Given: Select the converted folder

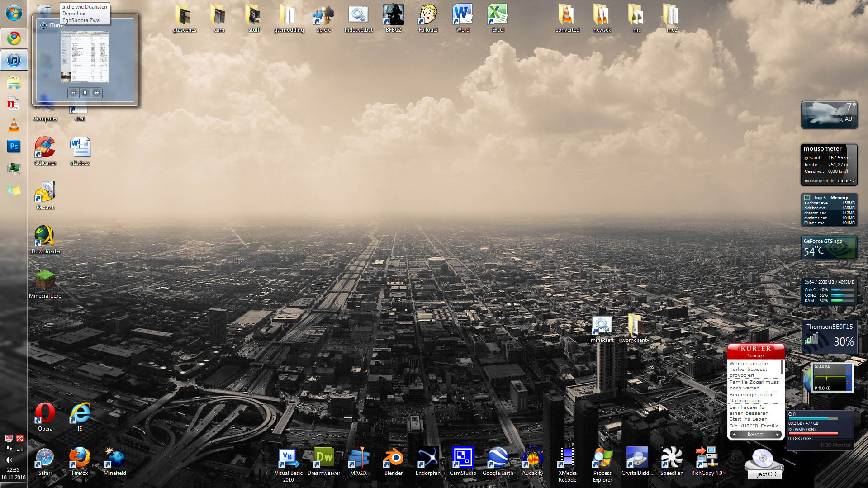Looking at the screenshot, I should click(567, 19).
